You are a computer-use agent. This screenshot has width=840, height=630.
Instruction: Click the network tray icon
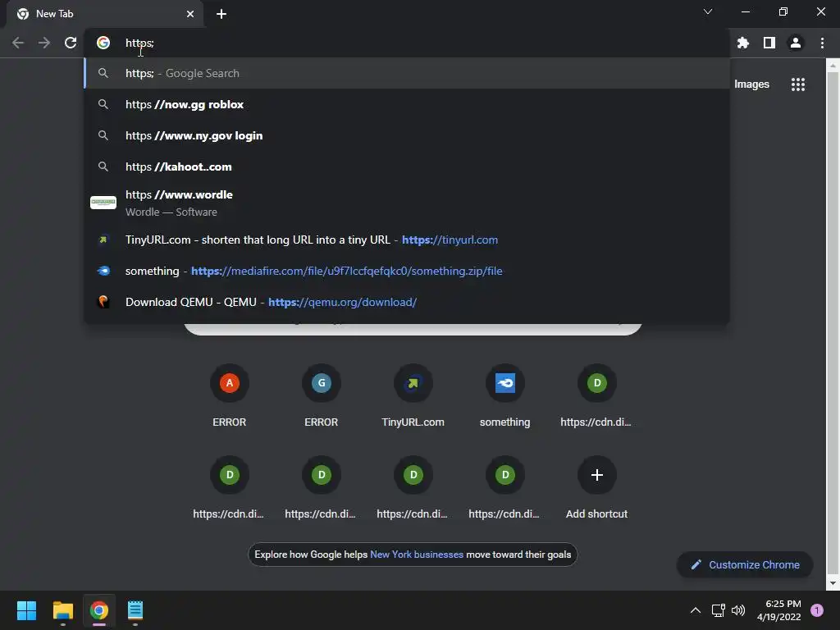pyautogui.click(x=718, y=610)
